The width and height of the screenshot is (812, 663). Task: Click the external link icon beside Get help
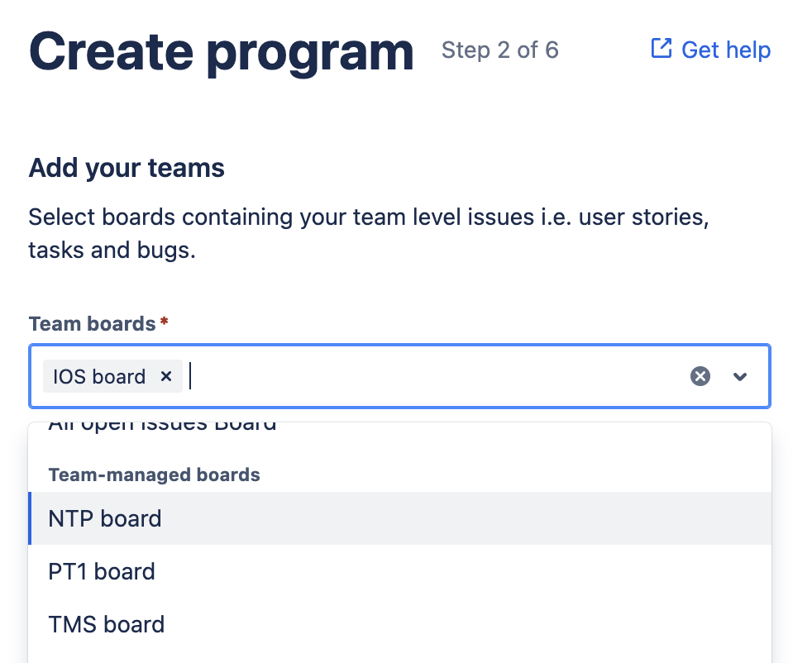[x=662, y=49]
